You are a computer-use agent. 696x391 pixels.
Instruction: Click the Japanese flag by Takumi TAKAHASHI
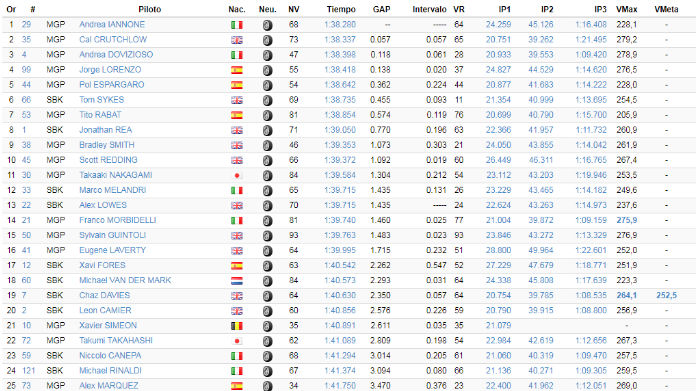(237, 341)
